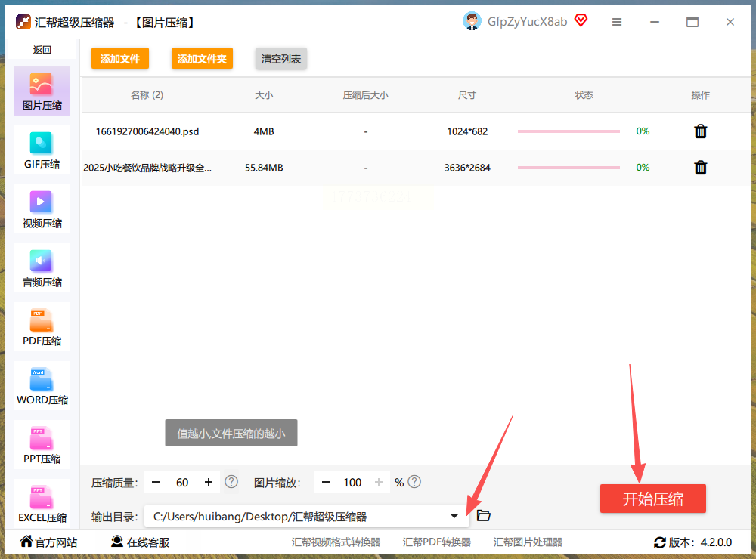This screenshot has height=559, width=756.
Task: Browse output folder with the folder icon
Action: click(x=484, y=516)
